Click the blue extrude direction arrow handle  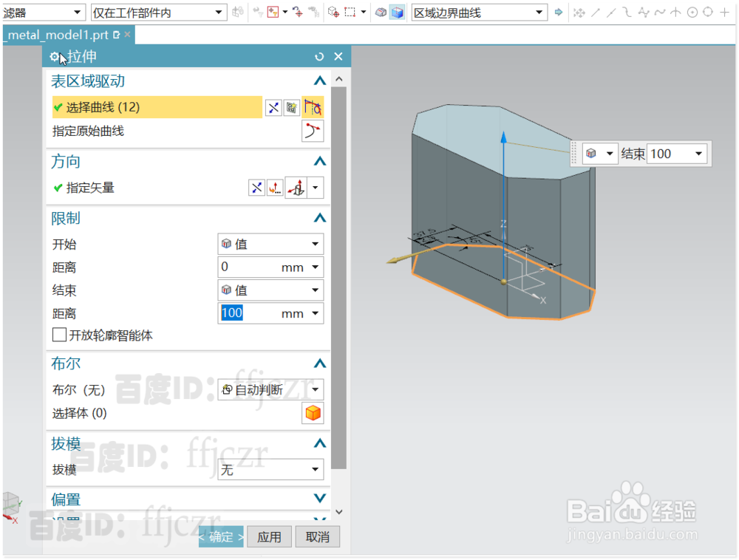pos(503,137)
